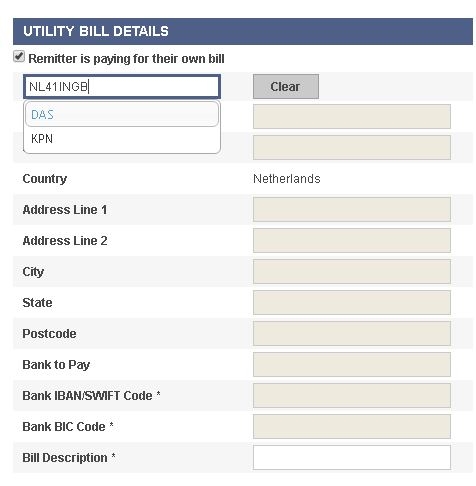This screenshot has height=486, width=476.
Task: Click the Clear button
Action: [286, 87]
